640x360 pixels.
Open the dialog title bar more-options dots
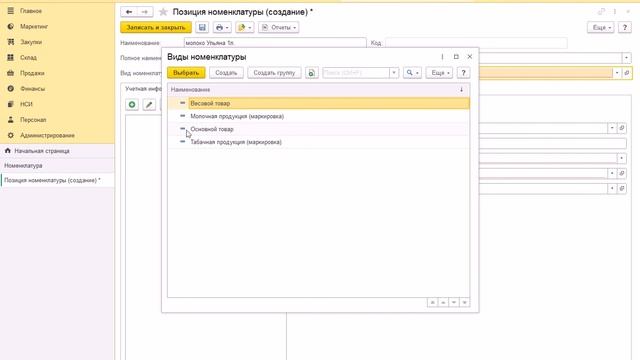point(442,57)
